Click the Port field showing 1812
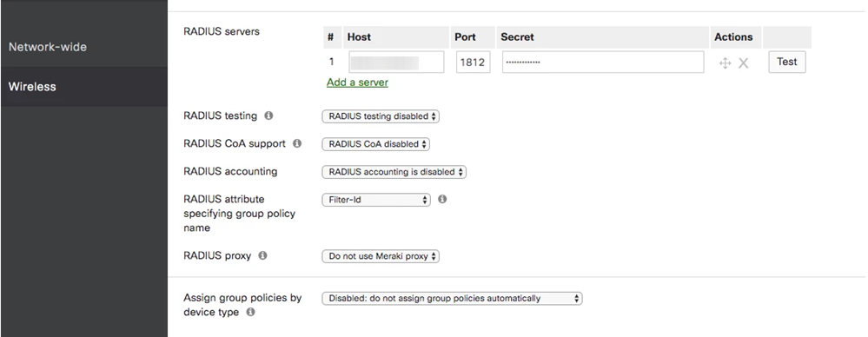This screenshot has width=868, height=337. [473, 62]
